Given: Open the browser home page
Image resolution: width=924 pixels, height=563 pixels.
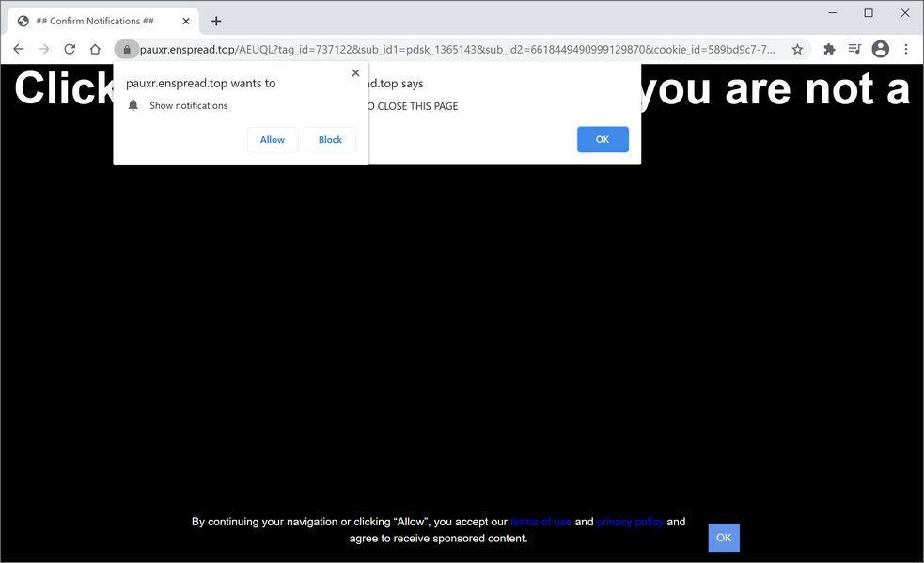Looking at the screenshot, I should pos(95,49).
